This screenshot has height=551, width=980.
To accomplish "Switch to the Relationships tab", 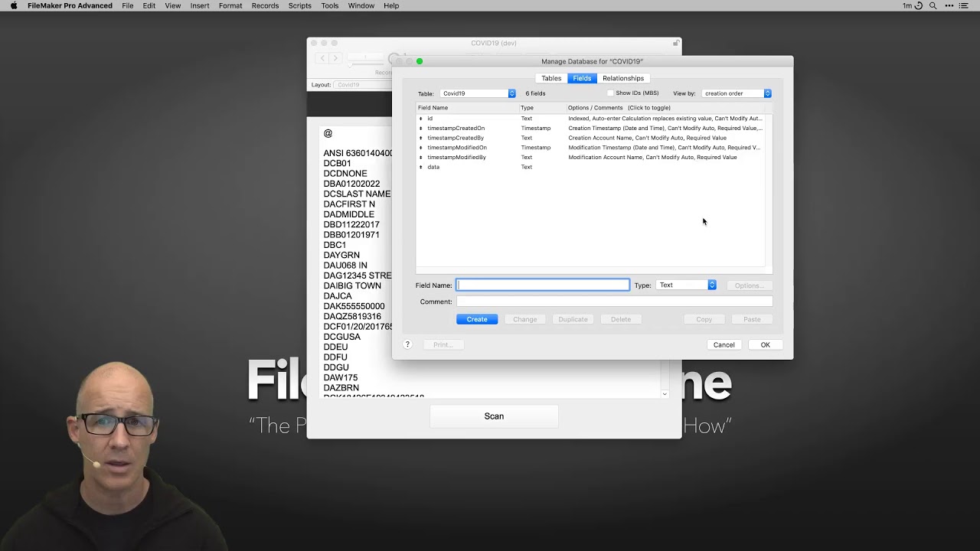I will coord(623,78).
